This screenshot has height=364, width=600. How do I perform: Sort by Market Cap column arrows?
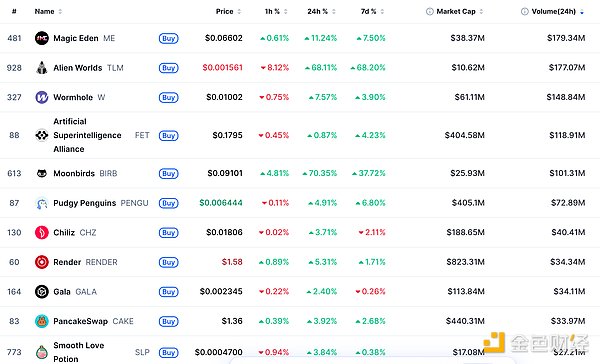click(481, 11)
